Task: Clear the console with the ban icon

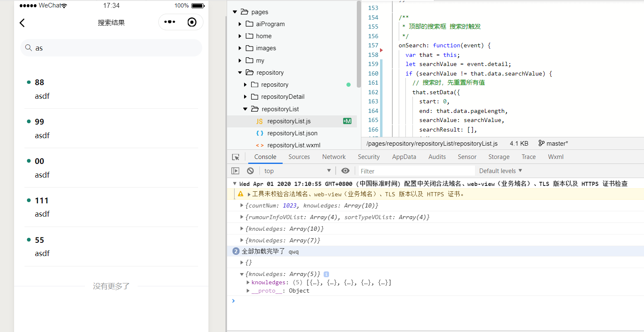Action: point(250,171)
